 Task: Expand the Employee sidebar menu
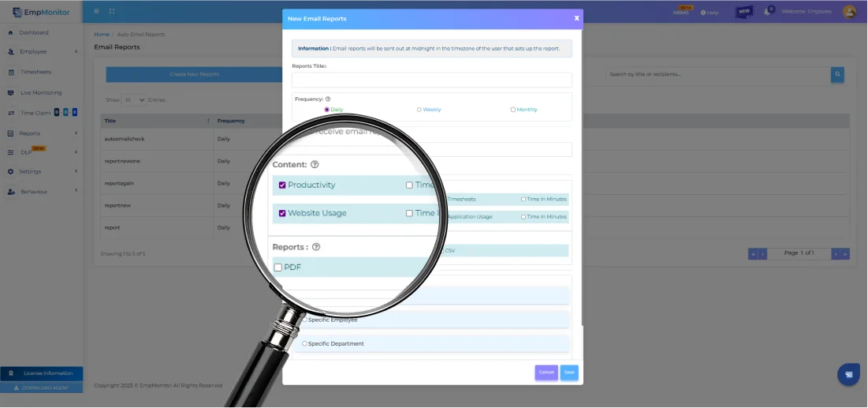(x=41, y=52)
